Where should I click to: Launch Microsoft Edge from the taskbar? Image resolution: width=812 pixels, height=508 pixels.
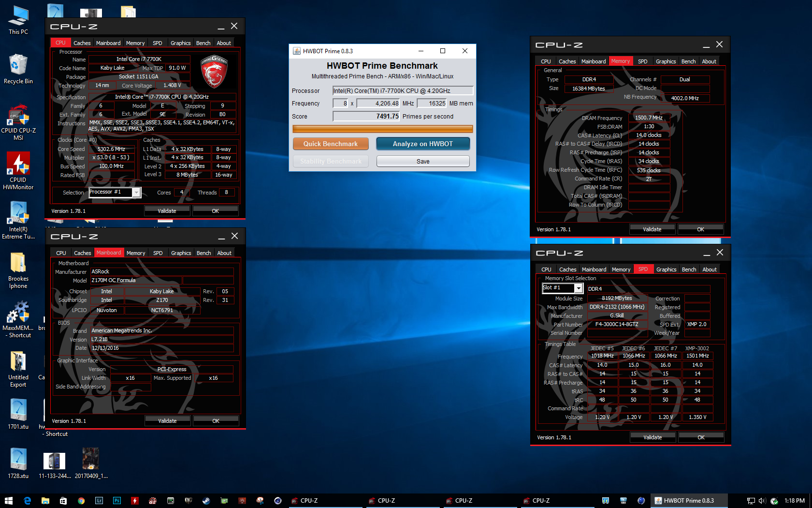27,501
